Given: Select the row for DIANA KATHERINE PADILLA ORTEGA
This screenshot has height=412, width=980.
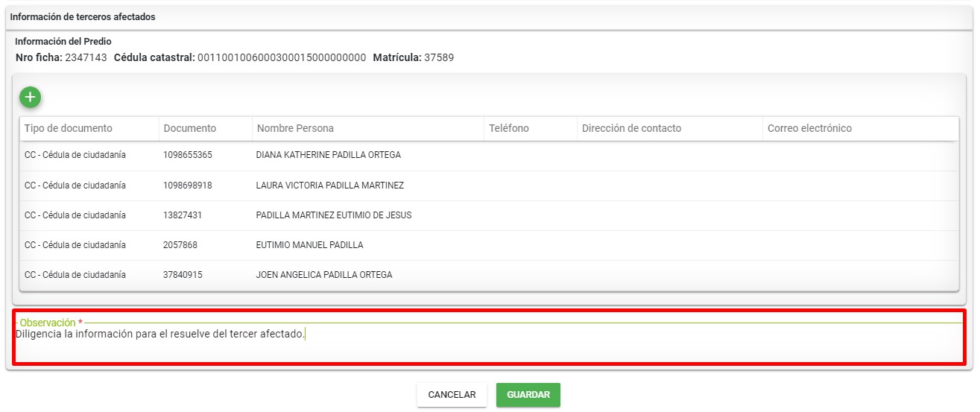Looking at the screenshot, I should (328, 155).
